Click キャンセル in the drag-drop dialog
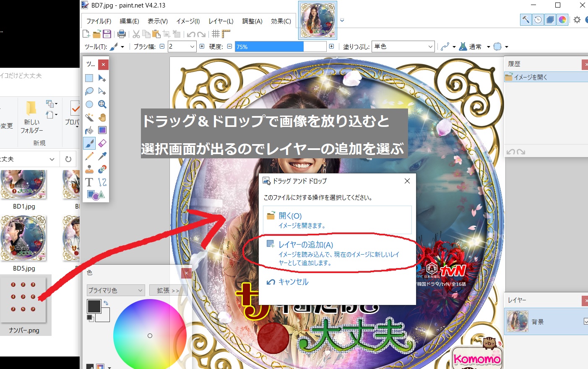Screen dimensions: 588x369 [288, 282]
